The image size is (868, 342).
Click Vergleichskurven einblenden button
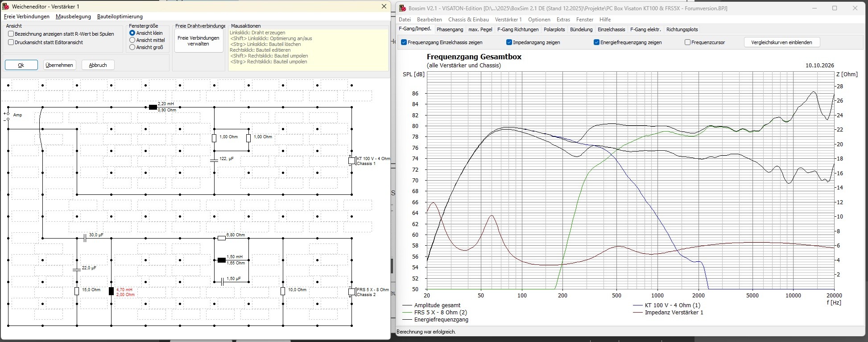click(x=782, y=42)
